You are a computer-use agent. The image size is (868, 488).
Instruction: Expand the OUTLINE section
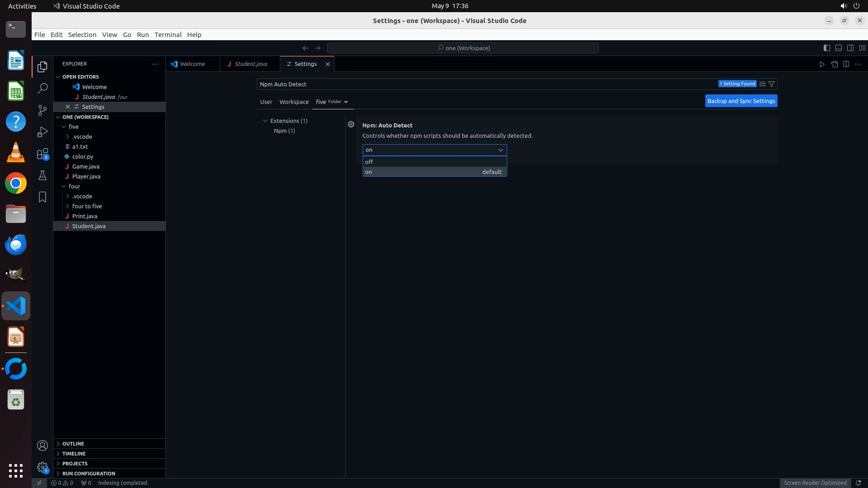[x=73, y=444]
